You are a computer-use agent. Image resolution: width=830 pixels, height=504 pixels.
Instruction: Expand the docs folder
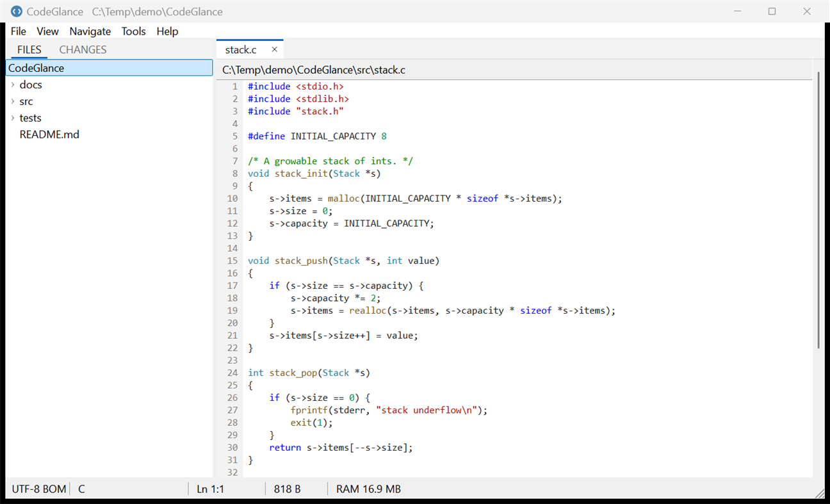pyautogui.click(x=13, y=85)
